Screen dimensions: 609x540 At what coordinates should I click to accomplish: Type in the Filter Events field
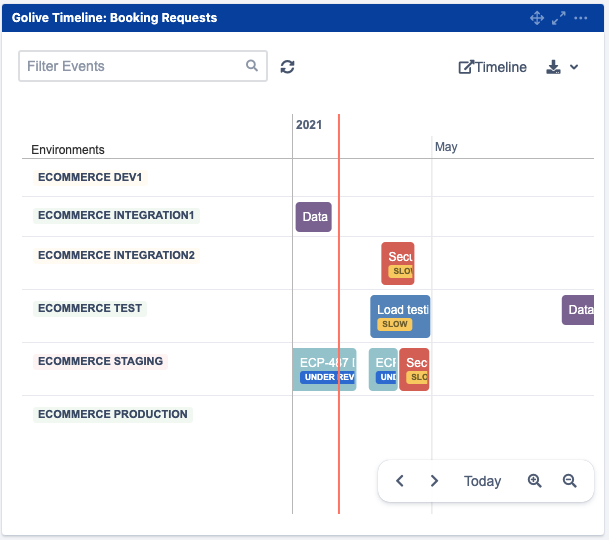130,67
